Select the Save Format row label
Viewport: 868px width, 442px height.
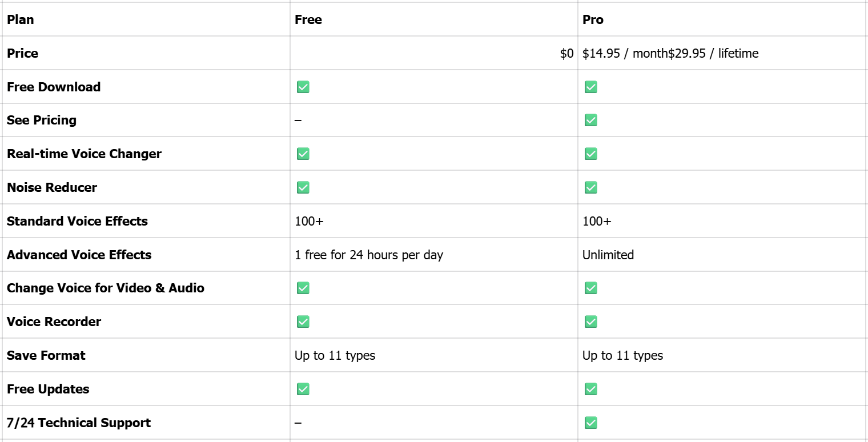pos(46,355)
